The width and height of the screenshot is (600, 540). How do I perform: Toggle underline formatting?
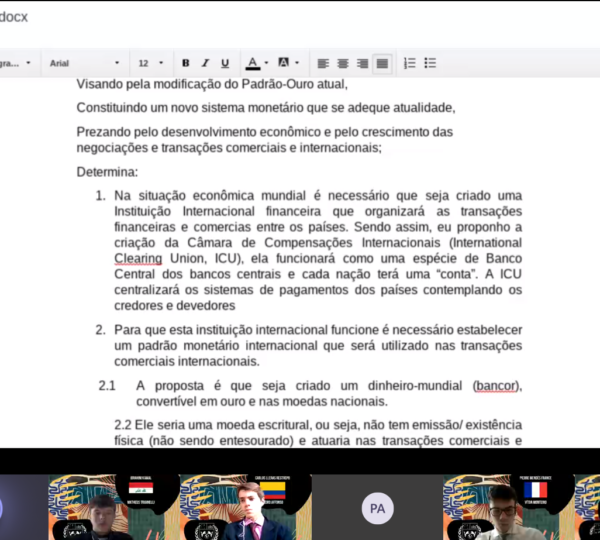(x=224, y=63)
